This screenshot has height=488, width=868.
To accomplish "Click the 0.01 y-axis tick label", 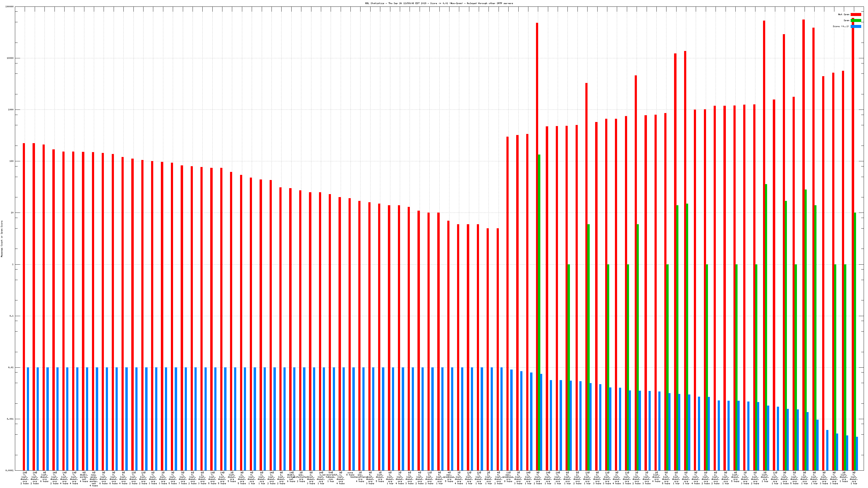I will pyautogui.click(x=11, y=368).
